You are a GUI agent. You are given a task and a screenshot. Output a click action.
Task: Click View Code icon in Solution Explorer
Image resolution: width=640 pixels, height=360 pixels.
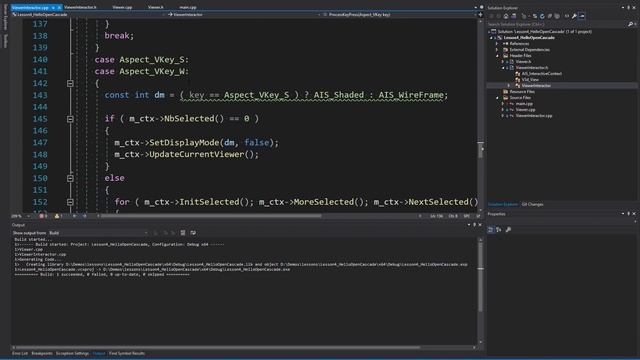pyautogui.click(x=567, y=16)
